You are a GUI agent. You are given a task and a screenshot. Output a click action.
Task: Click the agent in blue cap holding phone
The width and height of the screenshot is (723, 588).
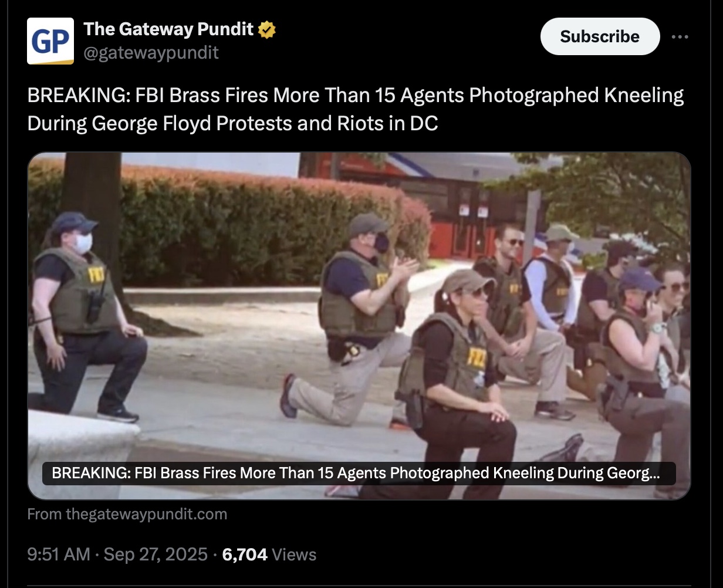[640, 364]
